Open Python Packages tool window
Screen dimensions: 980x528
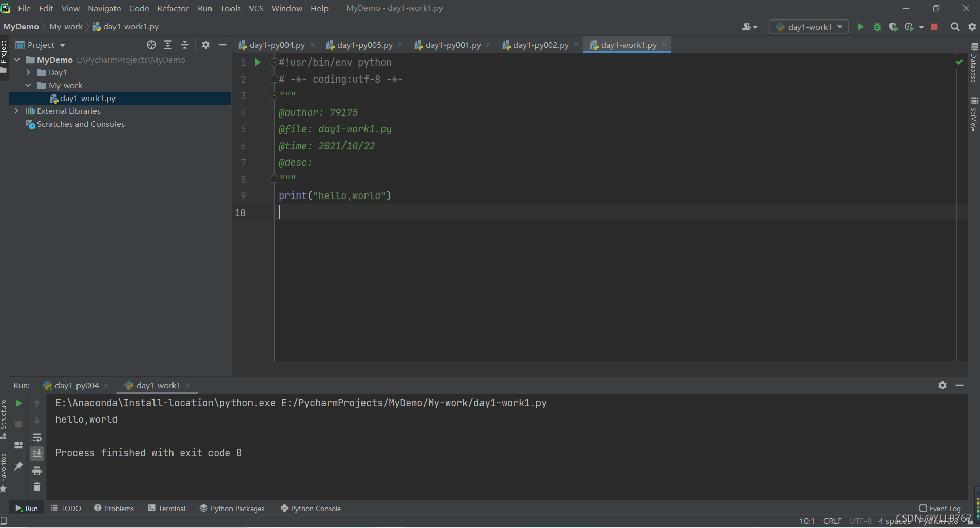(x=232, y=508)
